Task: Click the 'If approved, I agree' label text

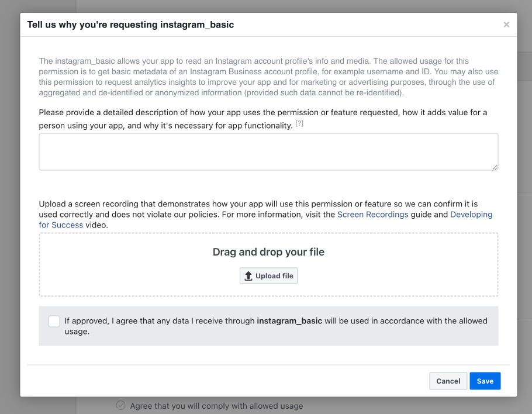Action: (x=276, y=326)
